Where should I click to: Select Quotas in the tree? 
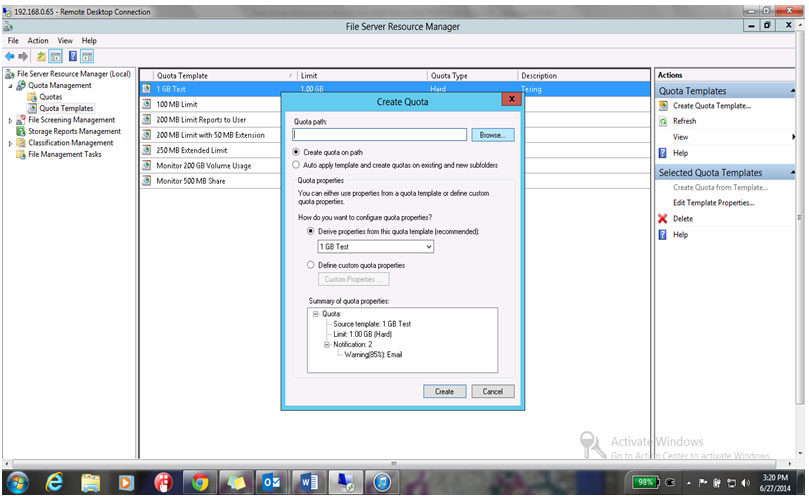[x=51, y=97]
